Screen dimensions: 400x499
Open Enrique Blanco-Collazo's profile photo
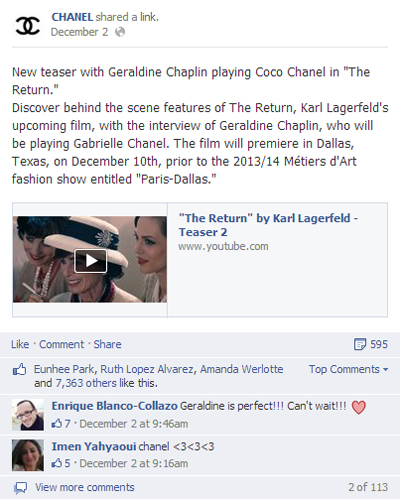[28, 414]
